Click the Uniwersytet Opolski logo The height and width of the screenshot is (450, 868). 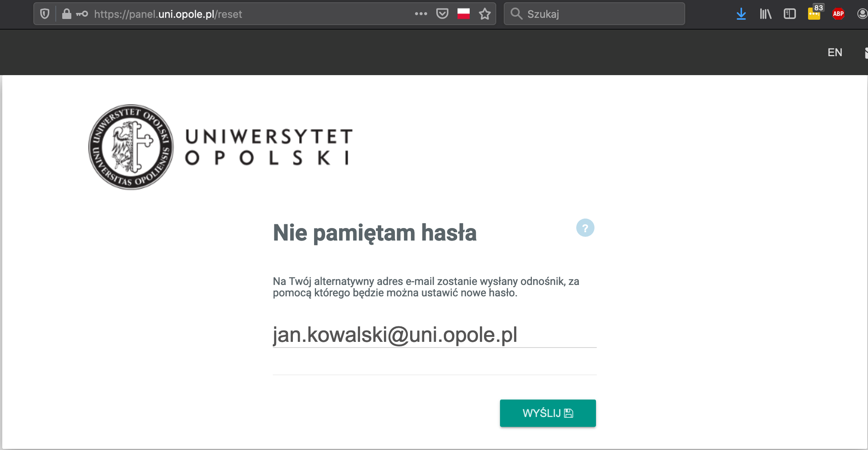coord(220,147)
